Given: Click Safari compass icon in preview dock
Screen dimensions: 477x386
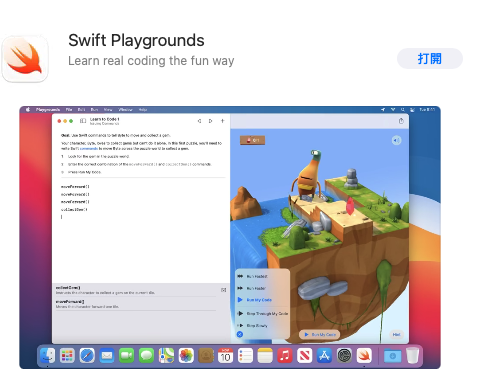Looking at the screenshot, I should click(87, 356).
